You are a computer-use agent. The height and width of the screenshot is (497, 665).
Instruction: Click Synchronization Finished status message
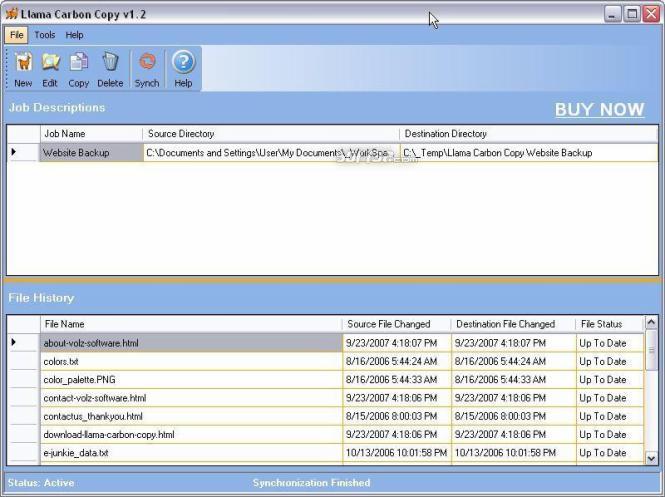tap(311, 483)
